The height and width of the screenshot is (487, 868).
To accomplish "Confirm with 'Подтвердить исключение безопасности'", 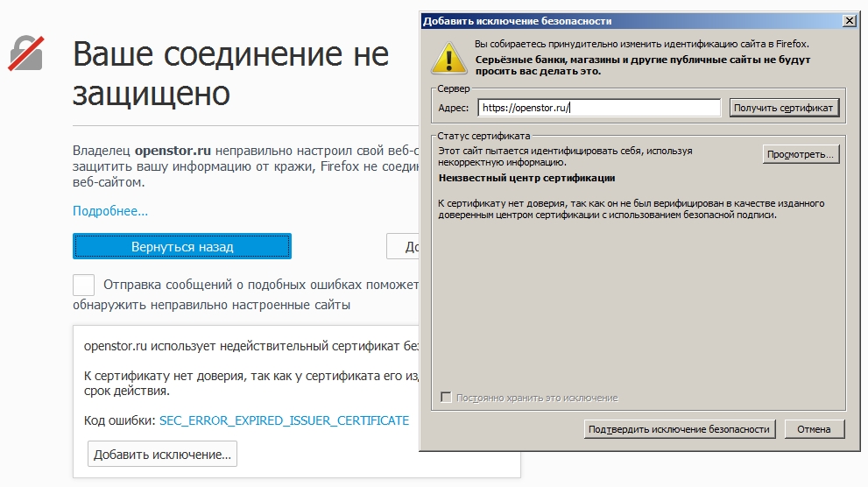I will point(679,429).
